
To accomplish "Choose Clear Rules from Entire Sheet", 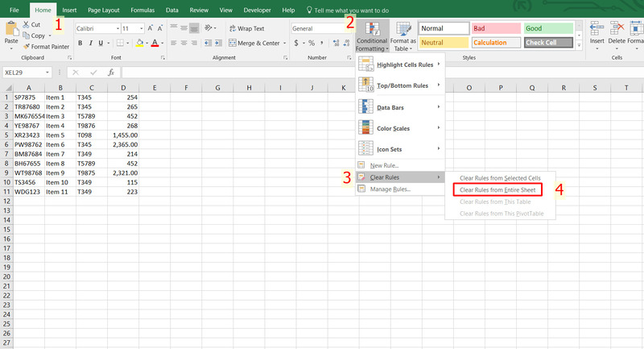I will pyautogui.click(x=497, y=189).
